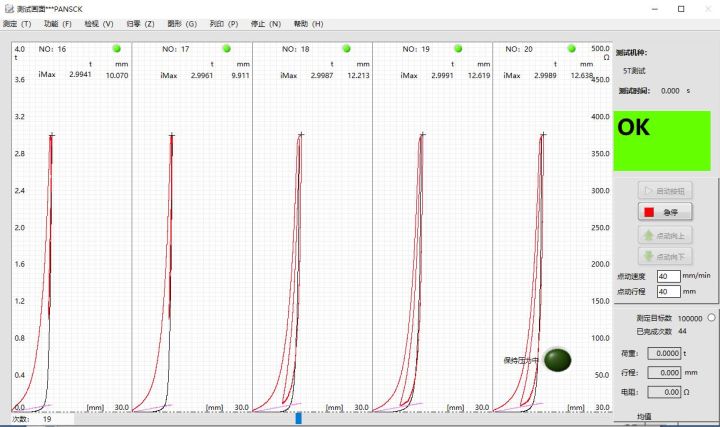The width and height of the screenshot is (720, 427).
Task: Expand the 图形 (G) menu
Action: click(182, 23)
